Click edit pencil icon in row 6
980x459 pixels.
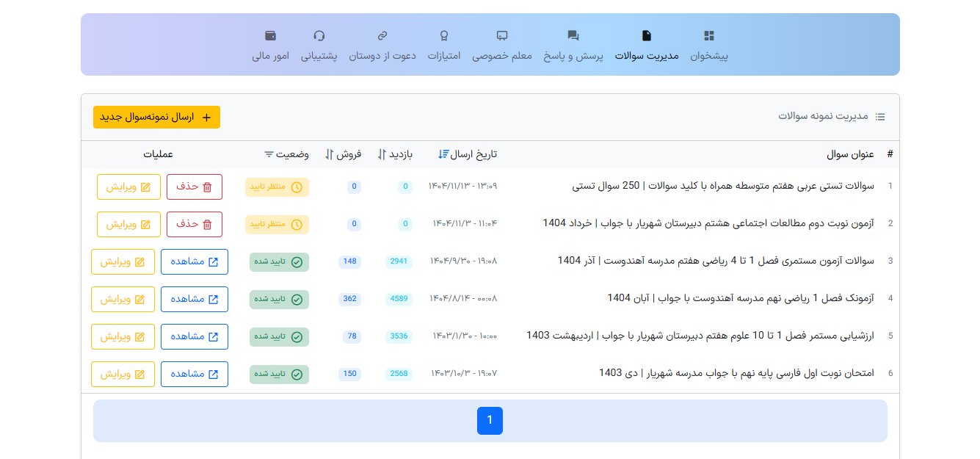[139, 374]
